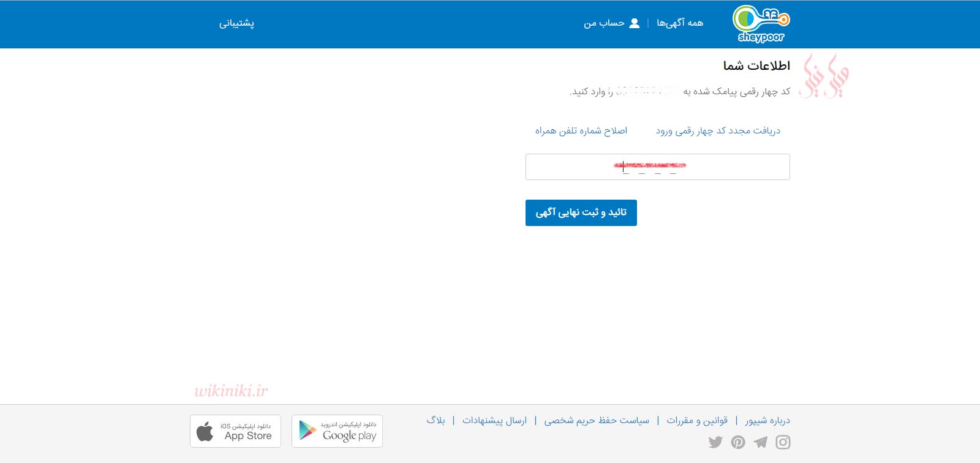Click the اصلاح شماره تلفن همراه link

[581, 130]
